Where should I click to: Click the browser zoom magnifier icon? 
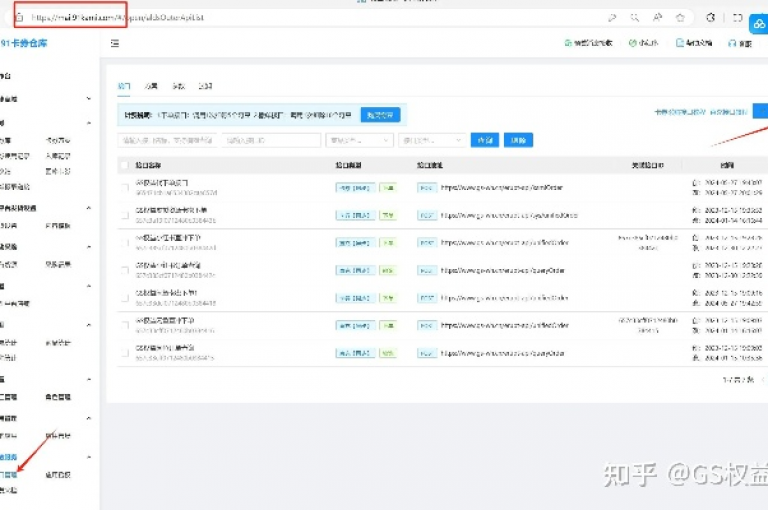click(x=635, y=18)
